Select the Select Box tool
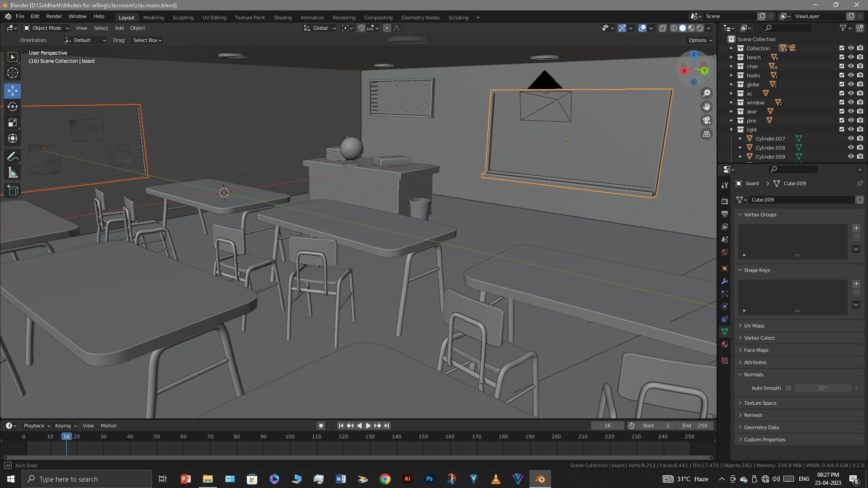This screenshot has height=488, width=868. [13, 57]
